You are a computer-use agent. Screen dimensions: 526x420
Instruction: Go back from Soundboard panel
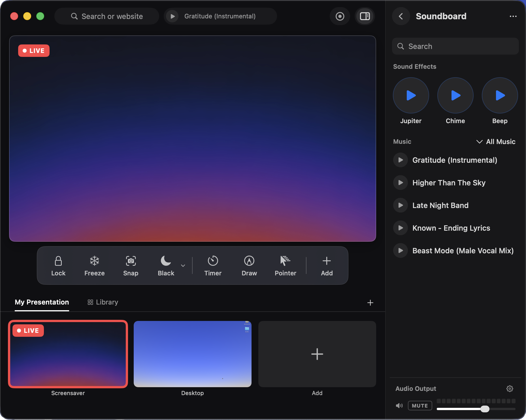[x=401, y=16]
